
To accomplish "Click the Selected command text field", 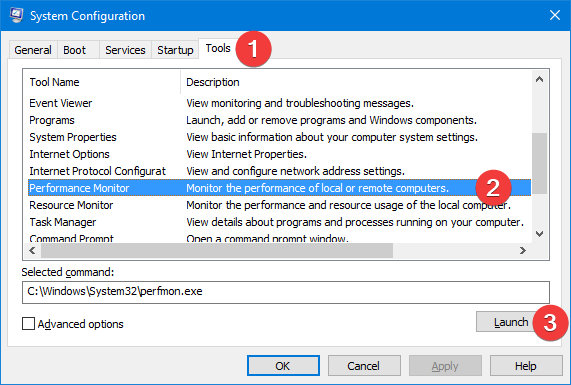I will (x=286, y=292).
